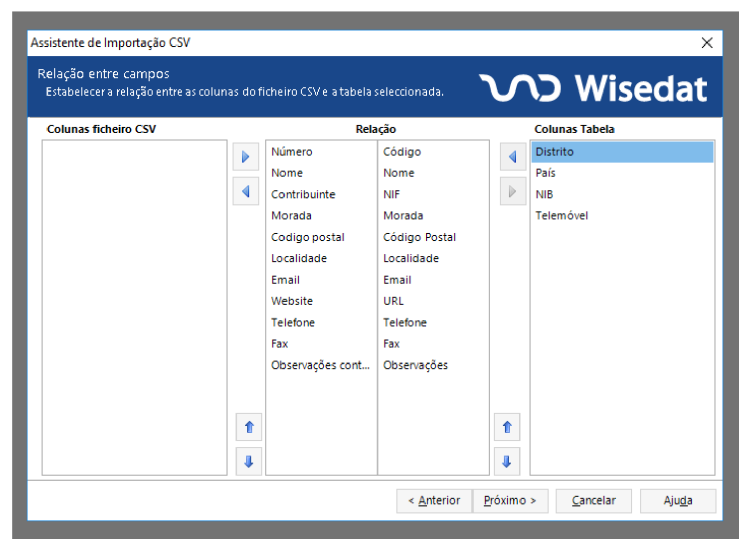Click left arrow beside Colunas Tabela list

[512, 157]
